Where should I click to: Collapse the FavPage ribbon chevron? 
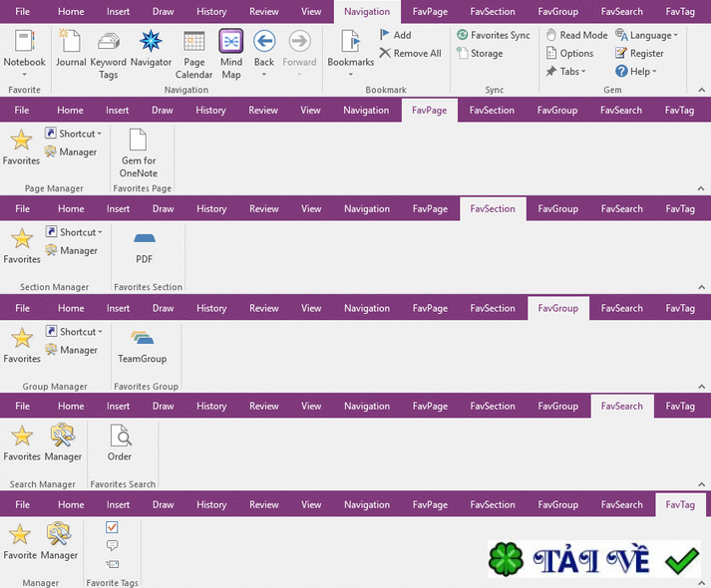point(701,188)
